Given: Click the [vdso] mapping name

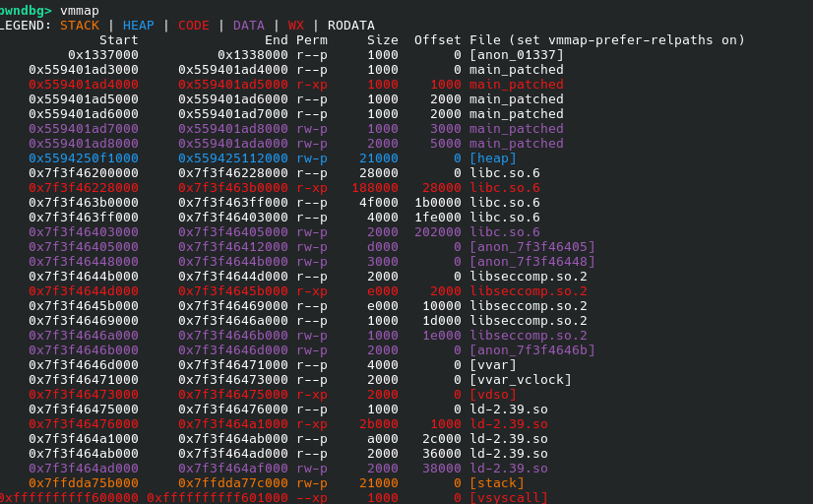Looking at the screenshot, I should click(492, 395).
